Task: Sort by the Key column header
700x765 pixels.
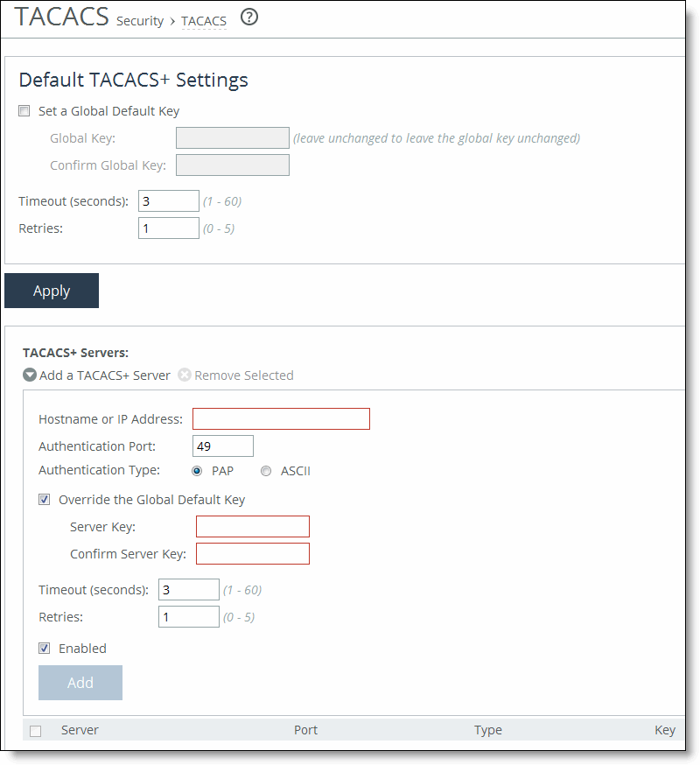Action: pyautogui.click(x=665, y=730)
